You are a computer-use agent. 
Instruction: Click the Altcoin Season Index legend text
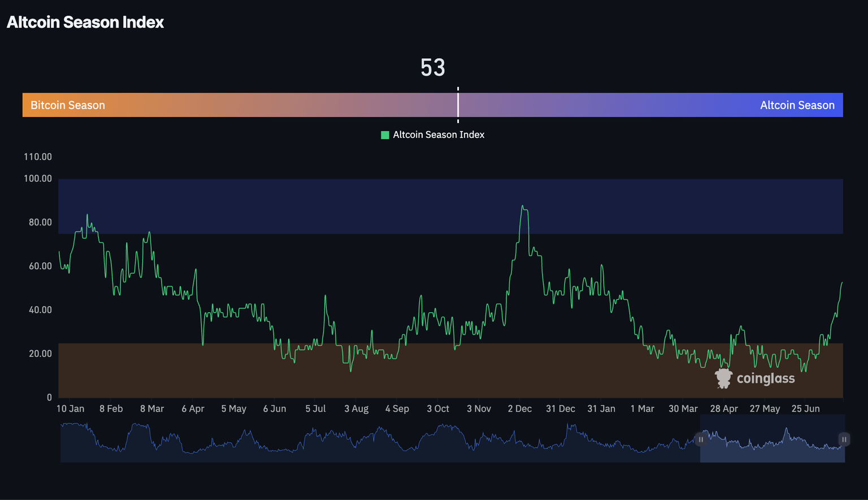[439, 135]
